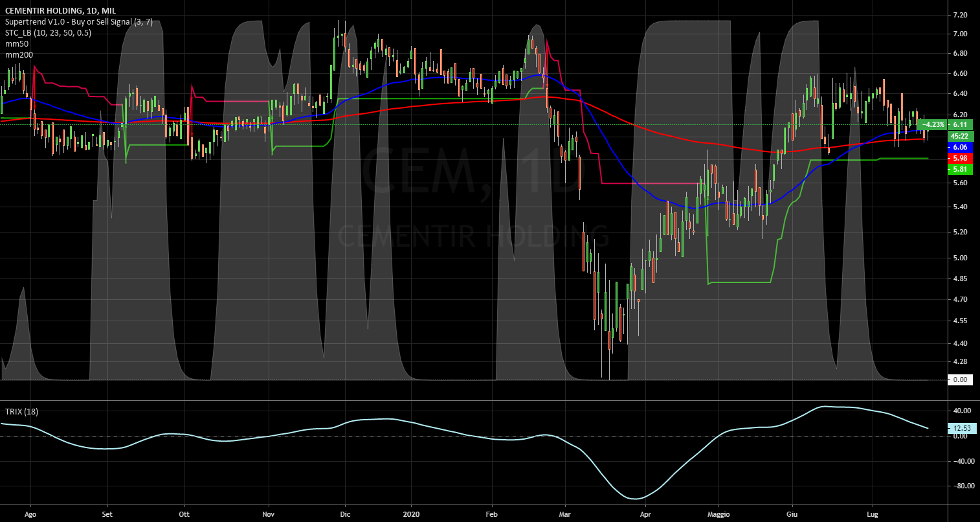This screenshot has width=980, height=522.
Task: Click the Ott month on the time axis
Action: tap(184, 515)
